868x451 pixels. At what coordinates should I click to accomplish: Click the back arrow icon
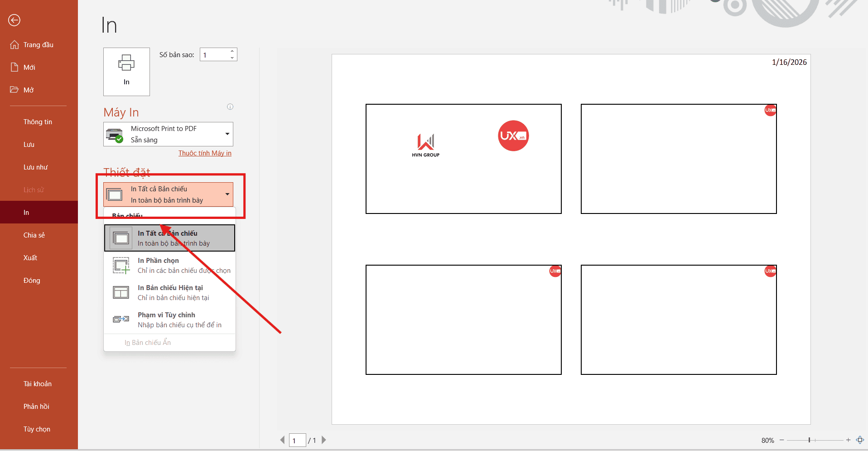coord(14,20)
